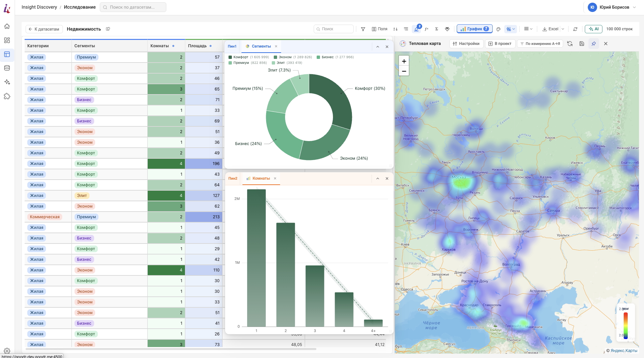Open the Юрий Борисов user menu
This screenshot has width=644, height=358.
point(612,7)
